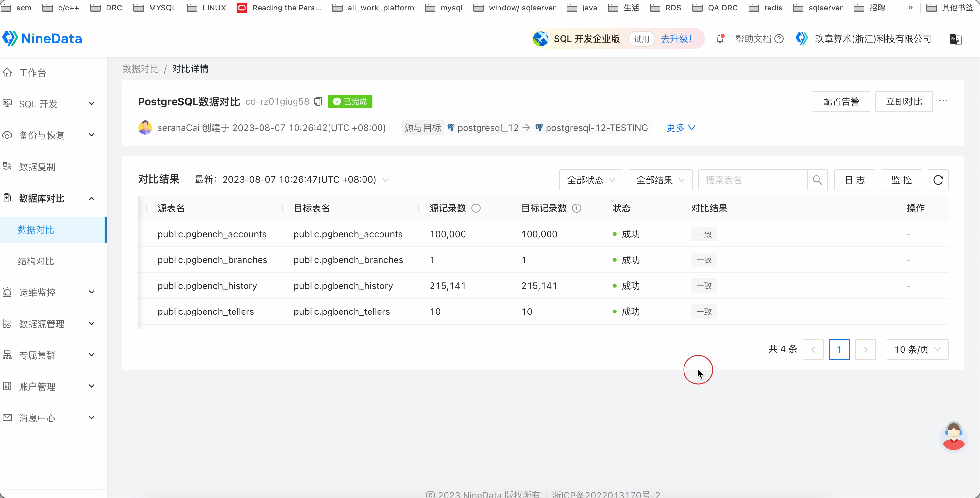Click the 配置告警 button
The width and height of the screenshot is (980, 498).
click(x=841, y=101)
